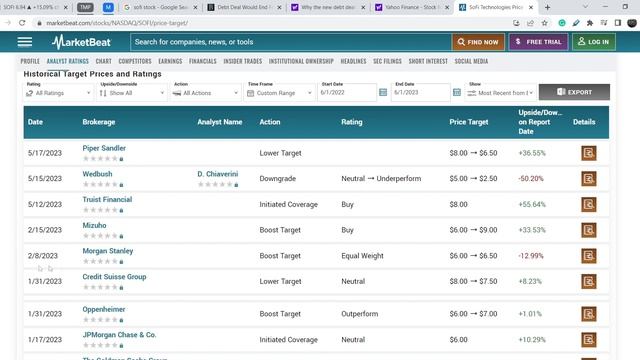Open the browser extensions puzzle icon
The height and width of the screenshot is (360, 640).
(590, 23)
